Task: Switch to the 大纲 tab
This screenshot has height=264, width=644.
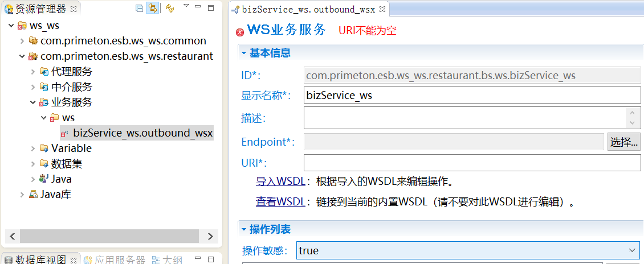Action: pyautogui.click(x=167, y=260)
